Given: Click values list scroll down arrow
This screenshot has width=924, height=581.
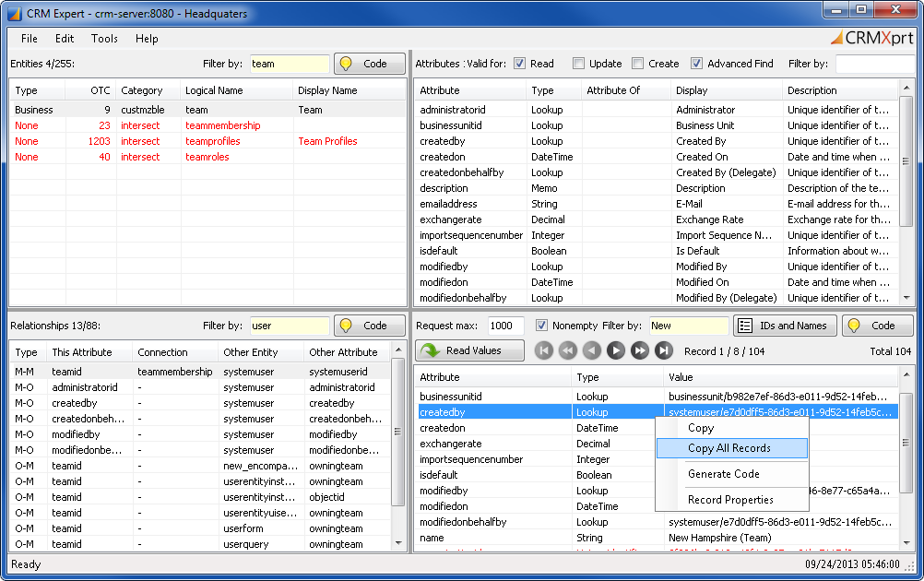Looking at the screenshot, I should pyautogui.click(x=906, y=543).
